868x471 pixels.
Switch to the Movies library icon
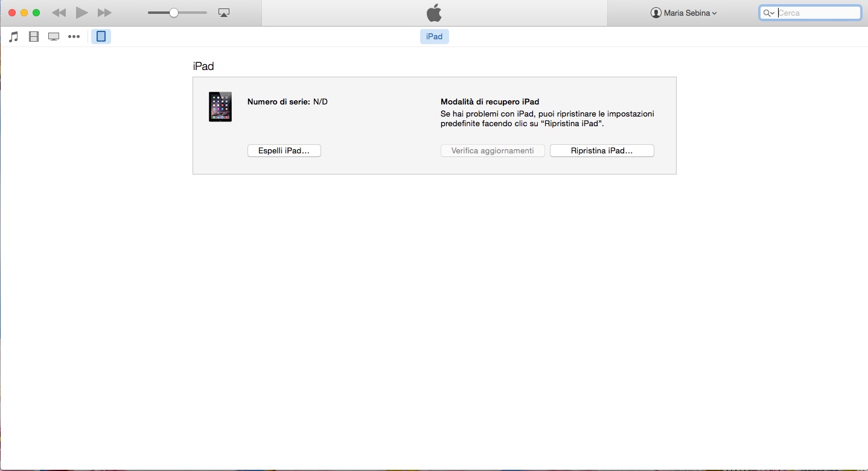(34, 37)
